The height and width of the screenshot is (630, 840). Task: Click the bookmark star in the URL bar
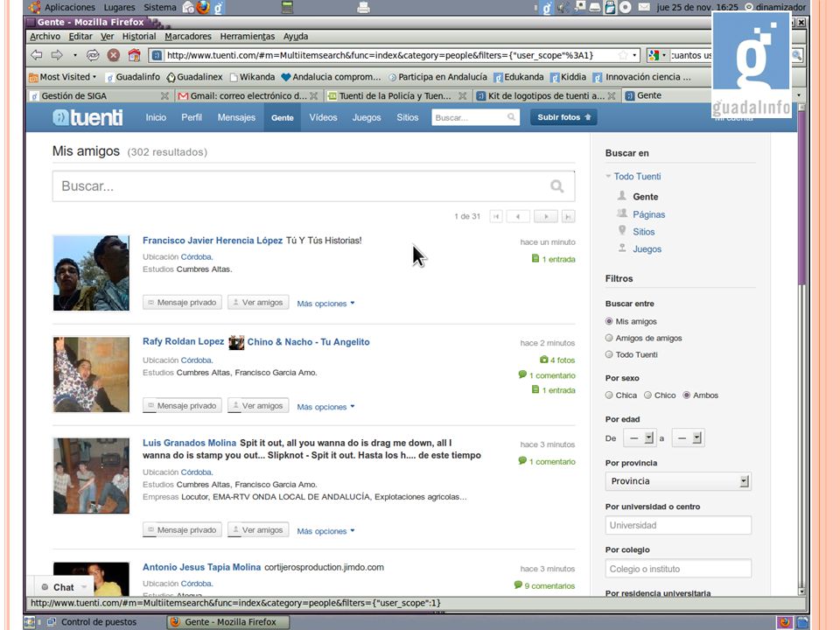click(622, 55)
